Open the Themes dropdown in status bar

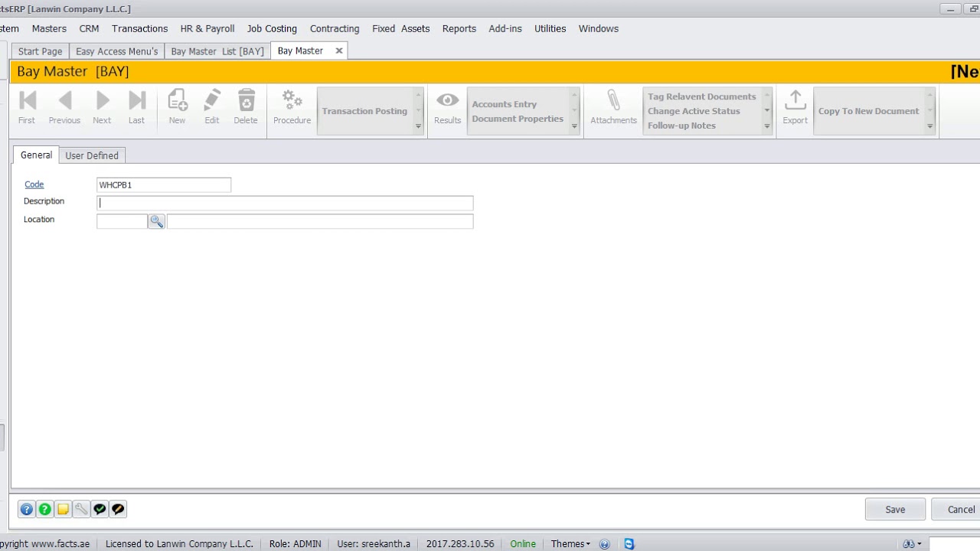point(570,543)
